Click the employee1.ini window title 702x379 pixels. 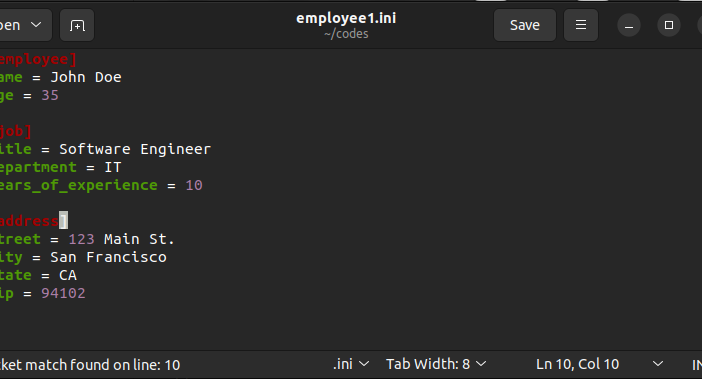click(346, 18)
